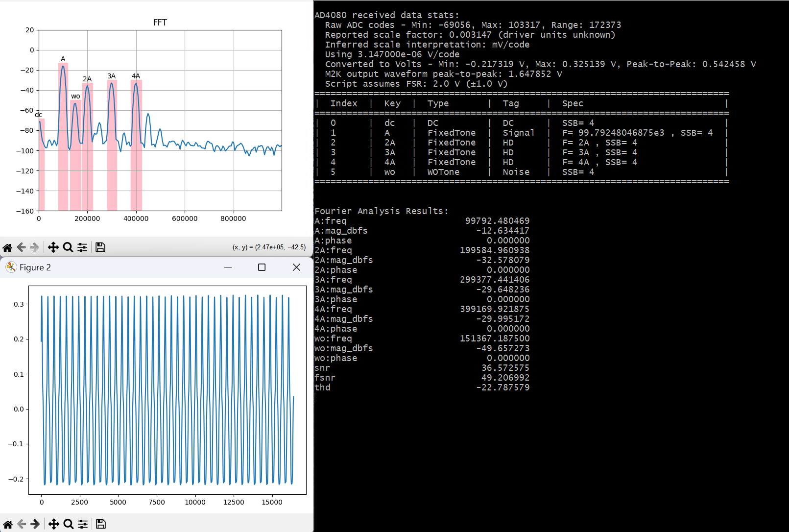
Task: Go forward to next view in Figure 2
Action: pyautogui.click(x=35, y=524)
